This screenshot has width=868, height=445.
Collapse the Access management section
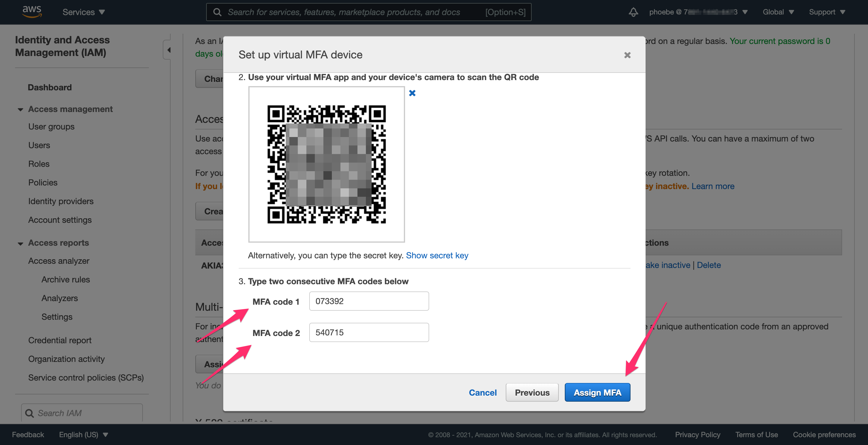point(20,109)
